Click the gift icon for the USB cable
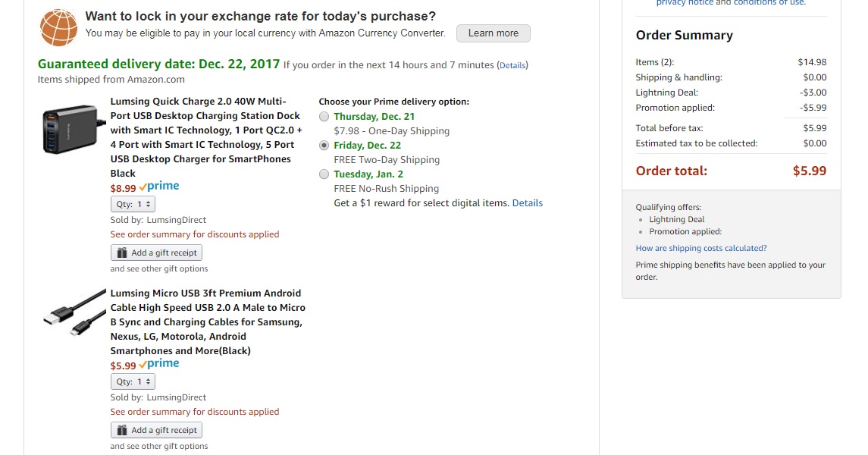Image resolution: width=868 pixels, height=455 pixels. 122,431
